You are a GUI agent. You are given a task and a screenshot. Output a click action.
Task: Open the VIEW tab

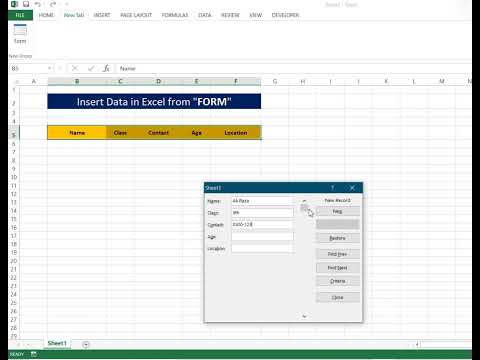256,15
